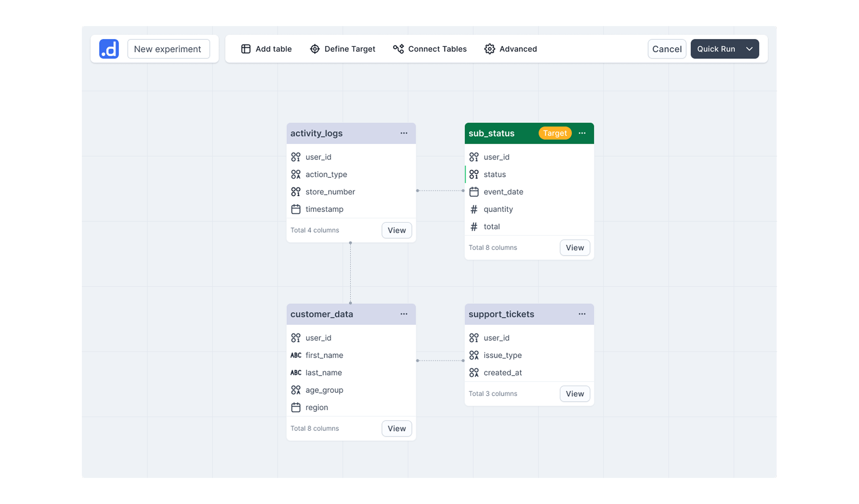This screenshot has width=859, height=504.
Task: Click the type icon beside action_type
Action: tap(296, 174)
